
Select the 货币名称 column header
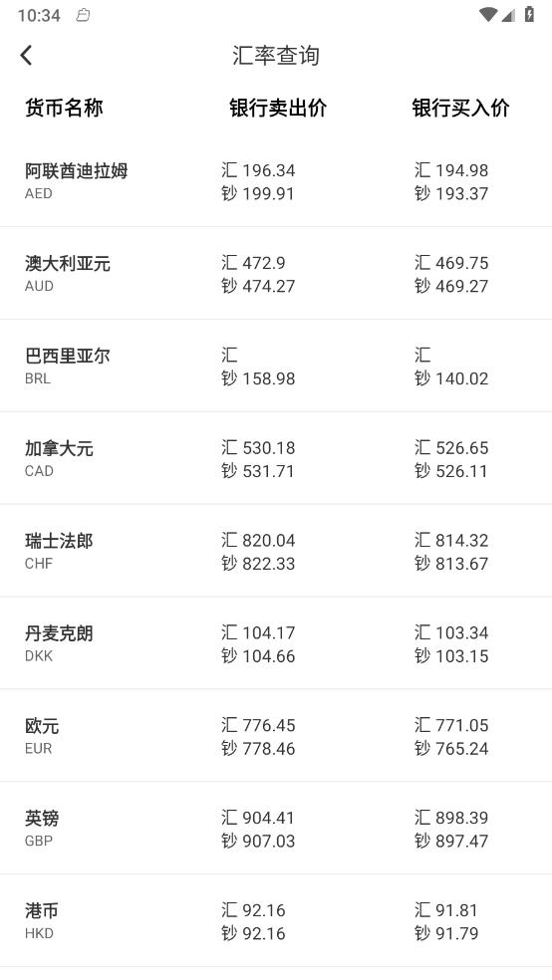point(64,108)
